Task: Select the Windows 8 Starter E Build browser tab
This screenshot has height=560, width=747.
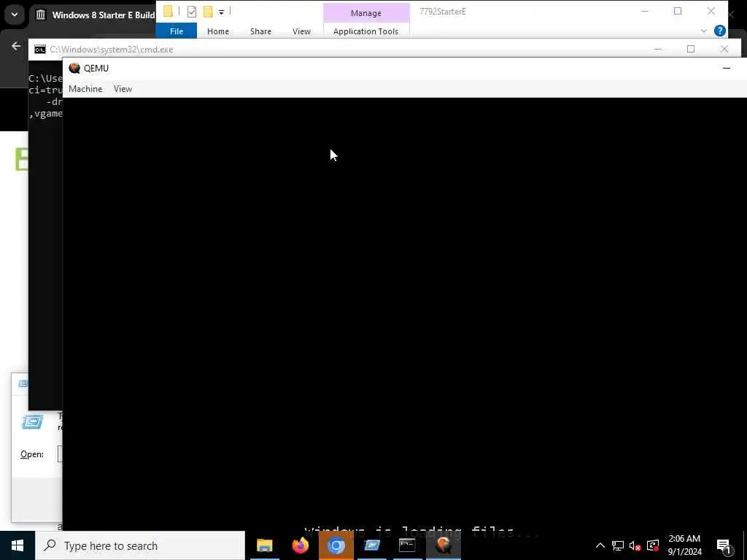Action: [96, 15]
